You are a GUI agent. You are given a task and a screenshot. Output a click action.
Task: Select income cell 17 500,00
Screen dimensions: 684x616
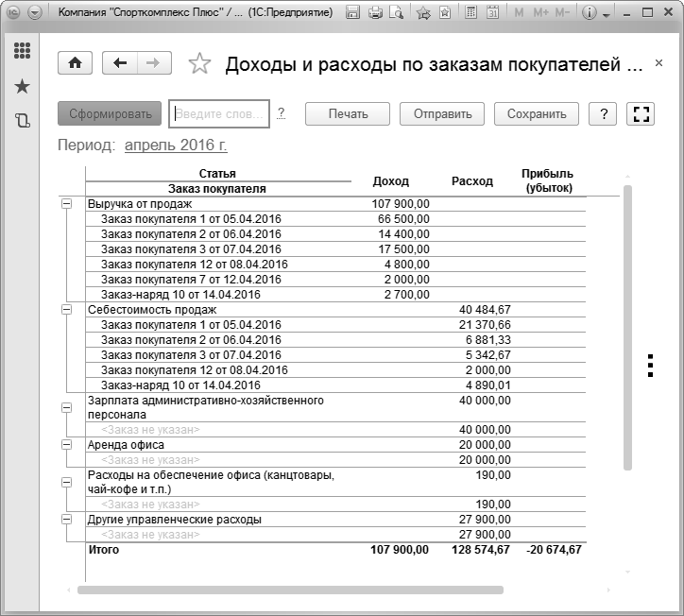coord(403,249)
